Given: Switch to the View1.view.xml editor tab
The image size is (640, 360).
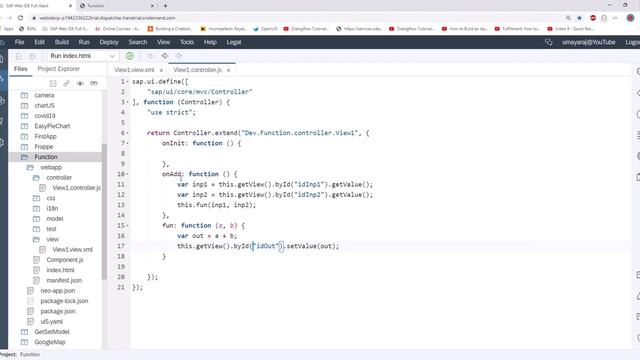Looking at the screenshot, I should tap(134, 70).
